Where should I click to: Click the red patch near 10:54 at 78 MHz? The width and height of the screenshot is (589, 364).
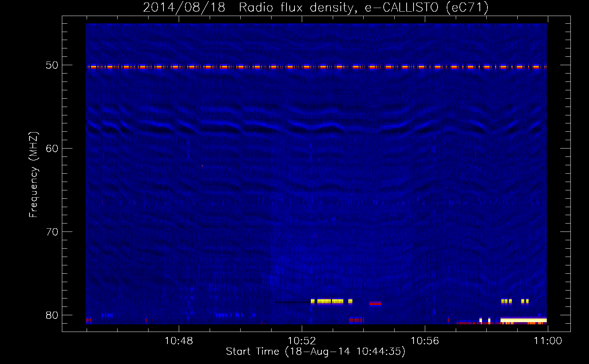(375, 303)
